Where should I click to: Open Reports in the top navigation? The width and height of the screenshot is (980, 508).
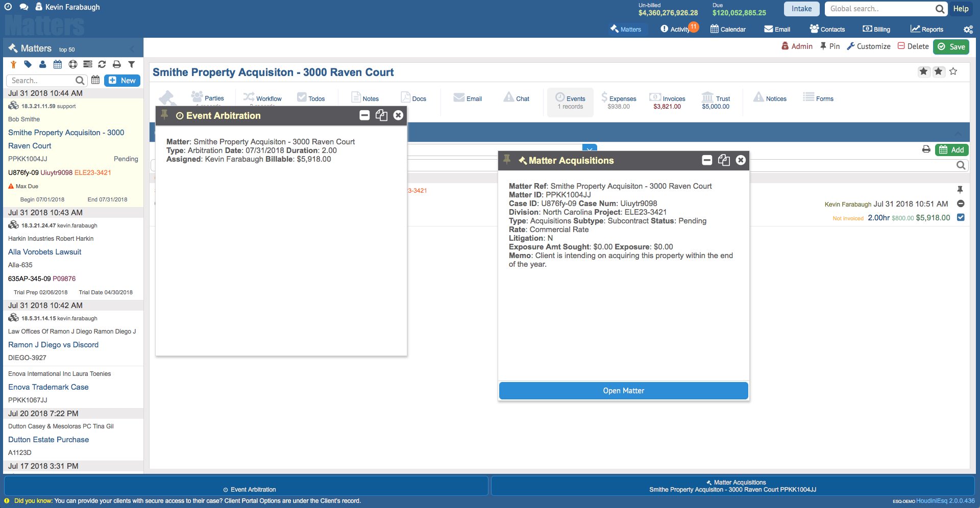[927, 29]
